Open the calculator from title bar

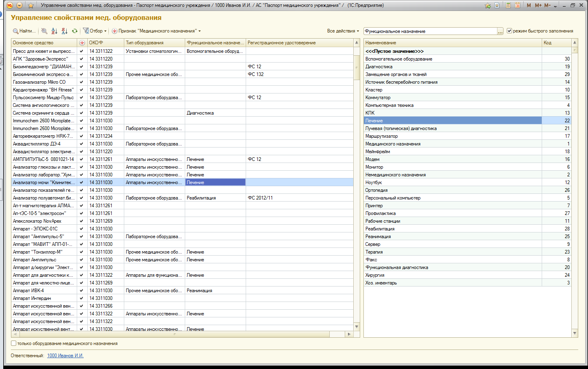[x=508, y=5]
